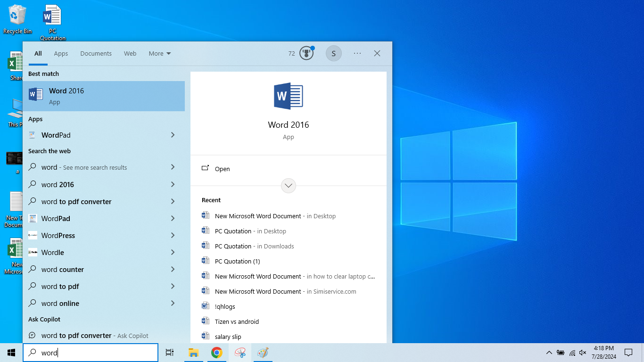Click the WordPress search suggestion icon

click(33, 235)
